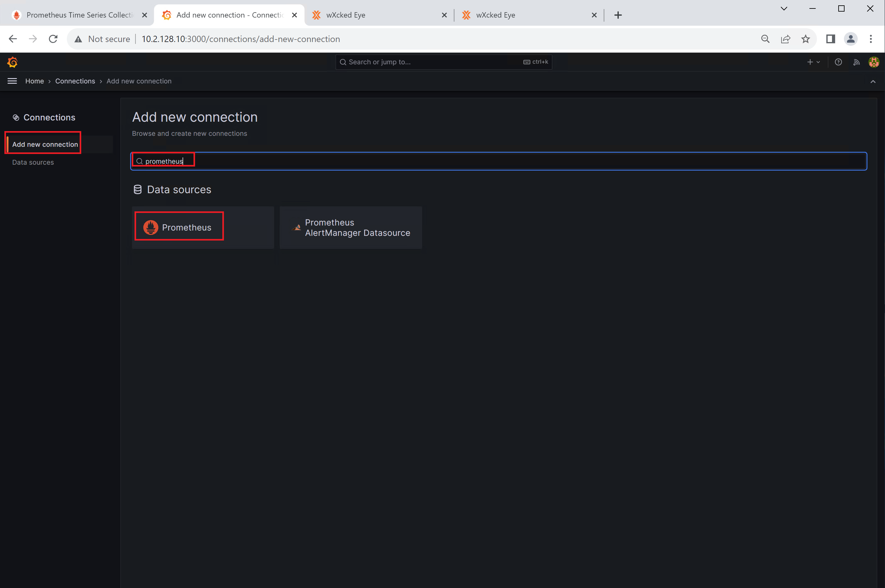Image resolution: width=885 pixels, height=588 pixels.
Task: Open Data sources in the sidebar
Action: point(33,162)
